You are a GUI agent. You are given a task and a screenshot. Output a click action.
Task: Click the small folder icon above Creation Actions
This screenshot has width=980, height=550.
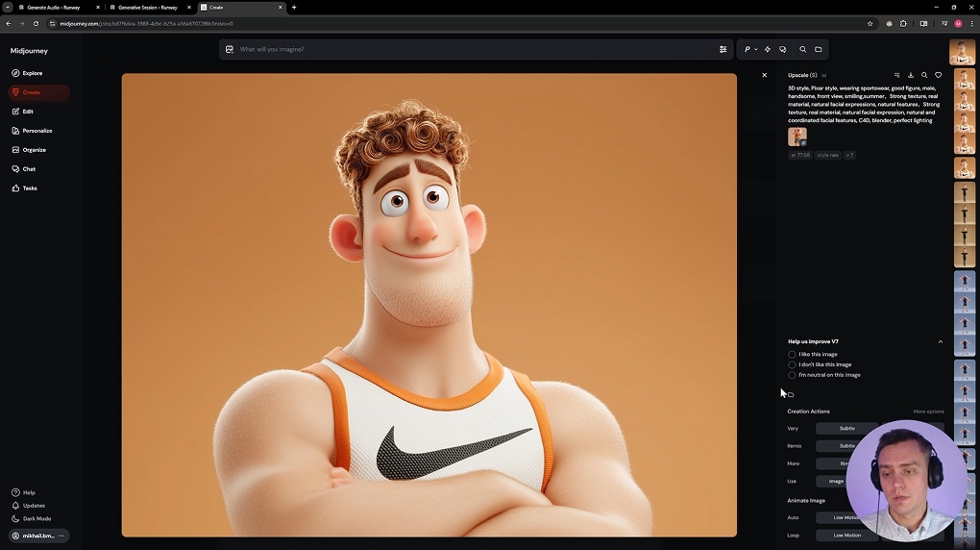coord(791,395)
